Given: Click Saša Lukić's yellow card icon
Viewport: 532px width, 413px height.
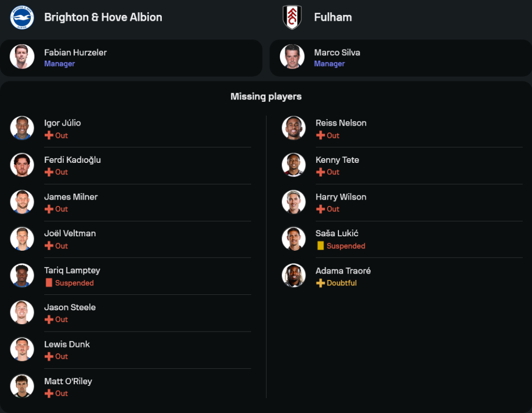Looking at the screenshot, I should click(x=320, y=246).
